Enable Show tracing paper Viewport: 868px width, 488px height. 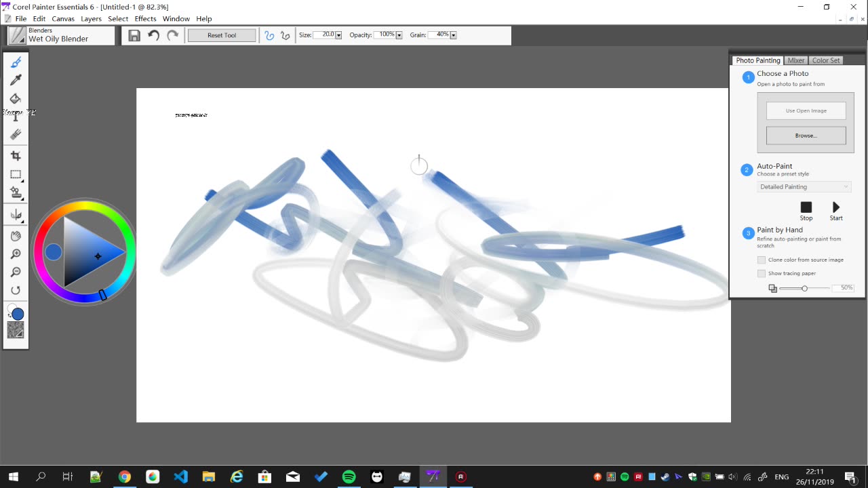tap(761, 273)
